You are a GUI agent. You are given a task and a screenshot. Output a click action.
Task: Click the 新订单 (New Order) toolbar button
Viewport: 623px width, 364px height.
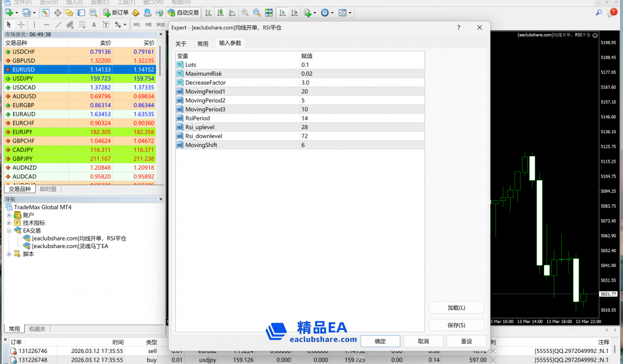[x=116, y=12]
